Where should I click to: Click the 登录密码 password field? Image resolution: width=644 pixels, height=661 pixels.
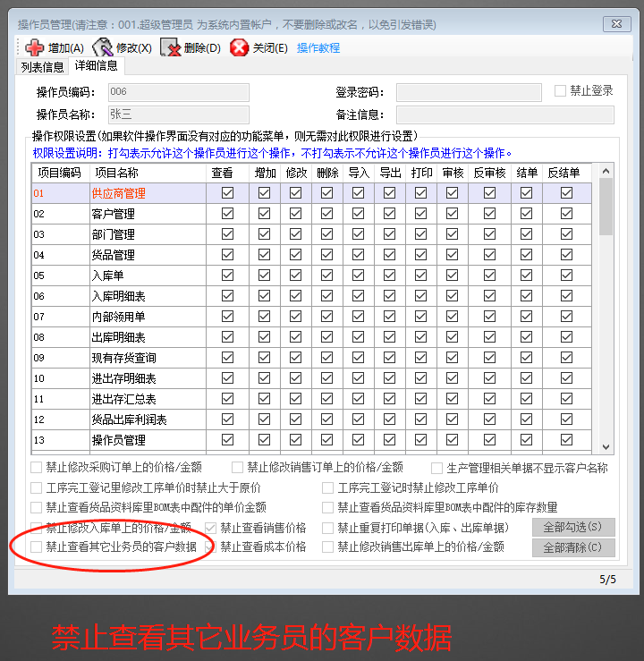469,92
